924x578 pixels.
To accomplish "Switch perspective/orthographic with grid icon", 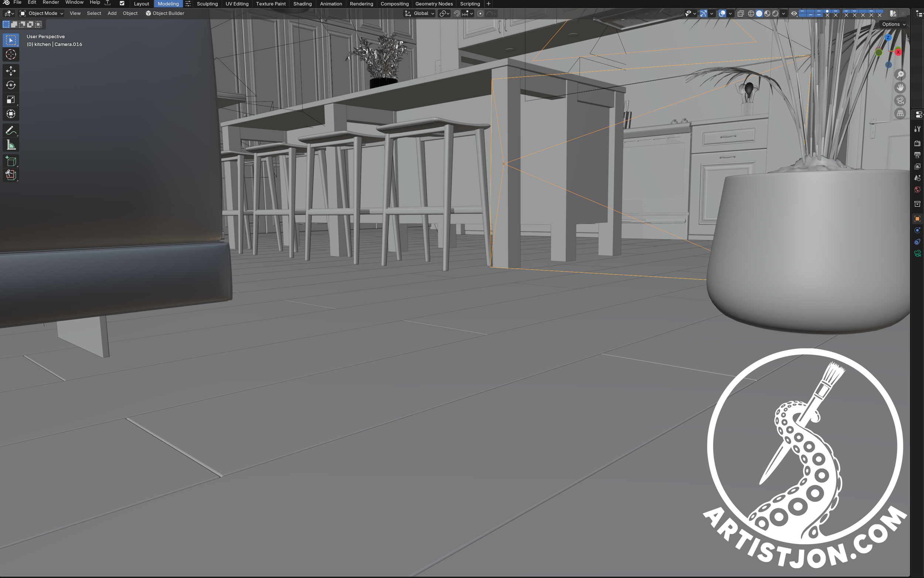I will tap(900, 113).
